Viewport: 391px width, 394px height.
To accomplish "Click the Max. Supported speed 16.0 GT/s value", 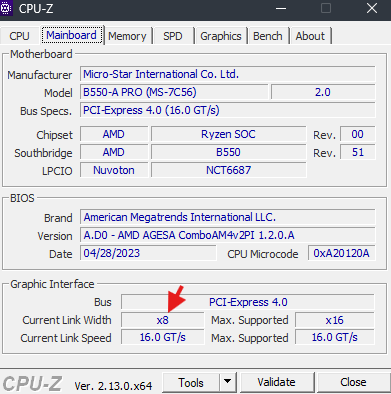I will coord(335,337).
